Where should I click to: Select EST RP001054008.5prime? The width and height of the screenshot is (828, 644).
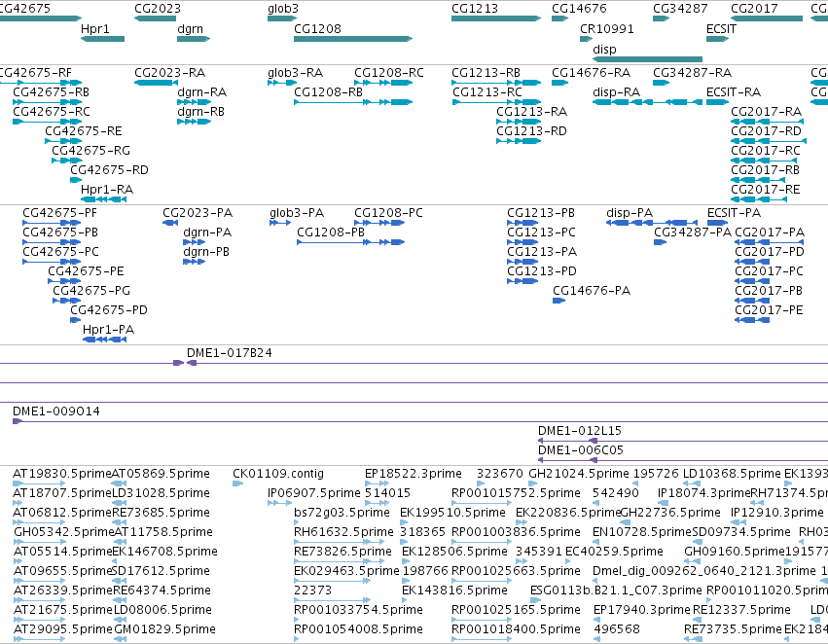pos(358,629)
